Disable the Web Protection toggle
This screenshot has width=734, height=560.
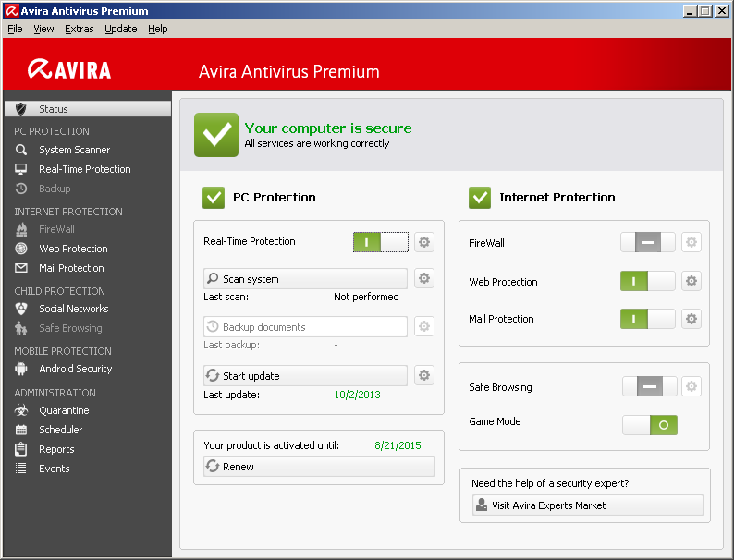(x=647, y=281)
